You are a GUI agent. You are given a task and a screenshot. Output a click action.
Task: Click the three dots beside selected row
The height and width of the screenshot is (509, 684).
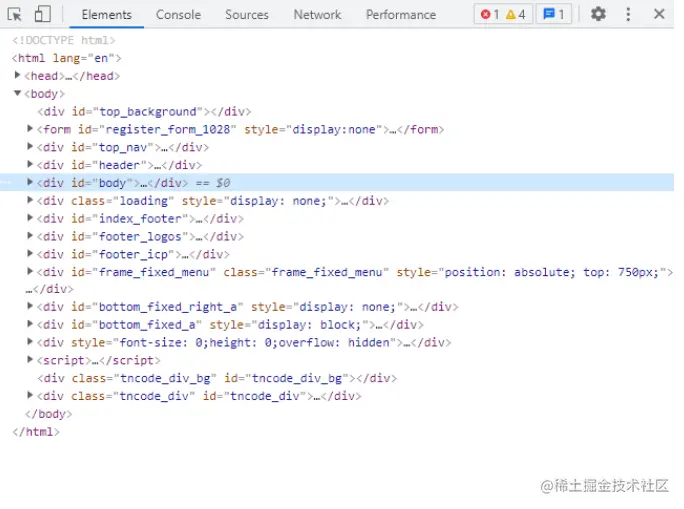6,183
